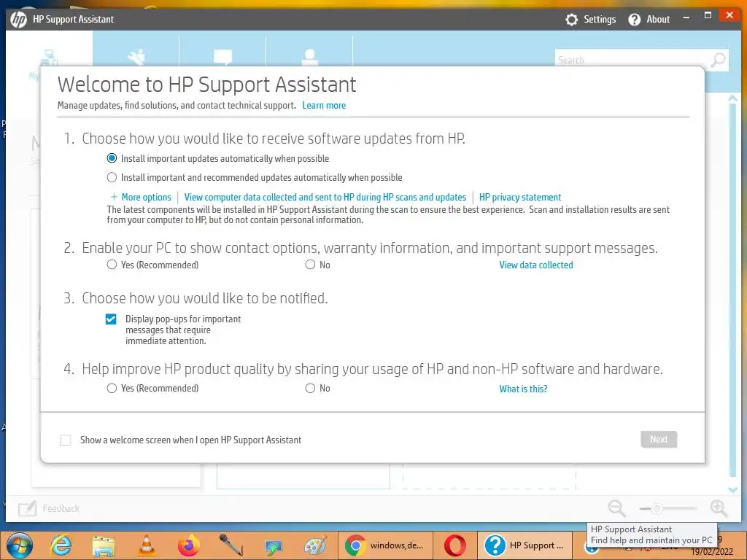Choose No for sharing product usage
747x560 pixels.
[310, 388]
